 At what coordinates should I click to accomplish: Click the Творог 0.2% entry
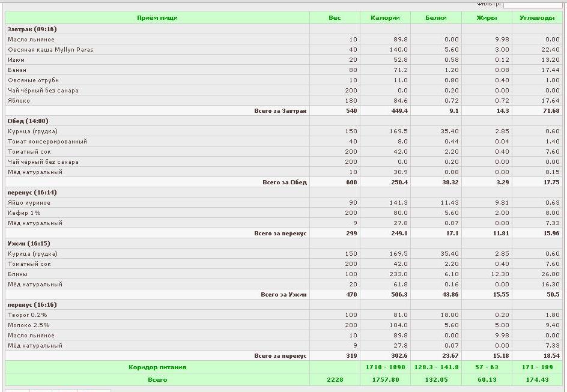[x=28, y=315]
